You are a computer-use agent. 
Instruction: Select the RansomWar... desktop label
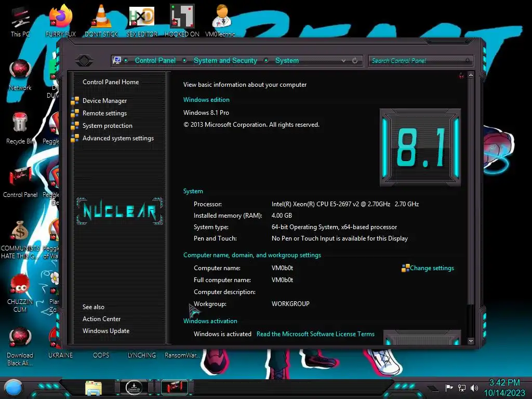click(x=182, y=355)
